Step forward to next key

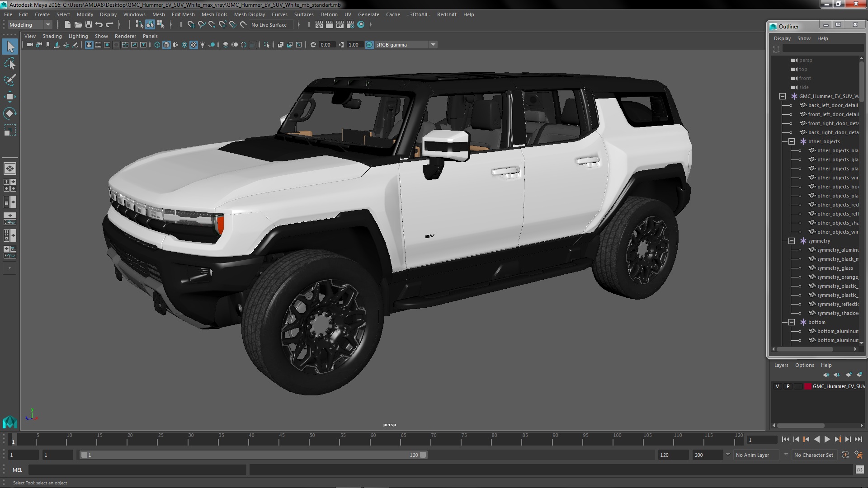pos(837,439)
